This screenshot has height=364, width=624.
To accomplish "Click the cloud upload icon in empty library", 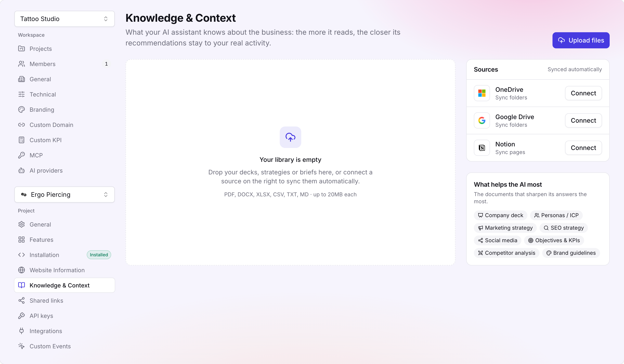I will point(290,137).
